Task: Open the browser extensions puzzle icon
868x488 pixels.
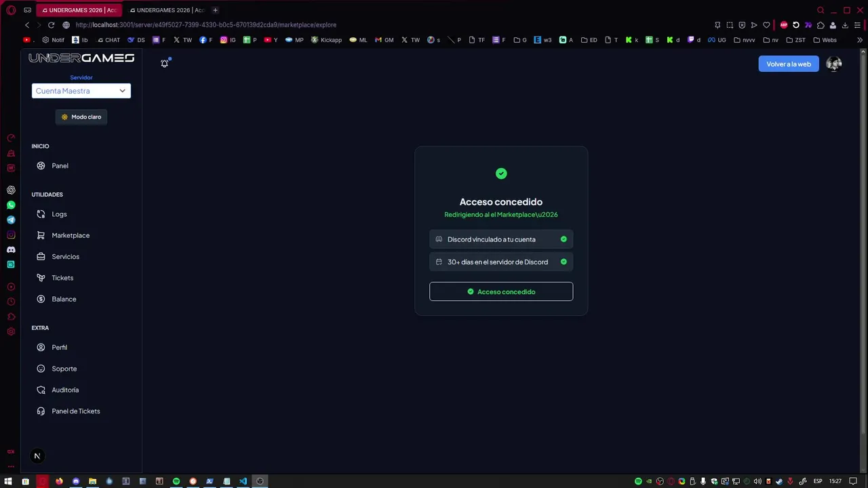Action: (x=821, y=25)
